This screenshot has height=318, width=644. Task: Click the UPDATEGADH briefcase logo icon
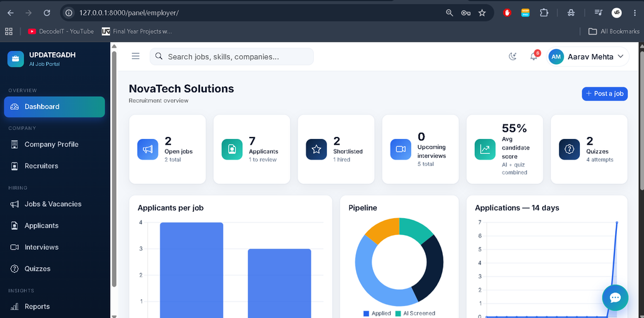[x=16, y=58]
